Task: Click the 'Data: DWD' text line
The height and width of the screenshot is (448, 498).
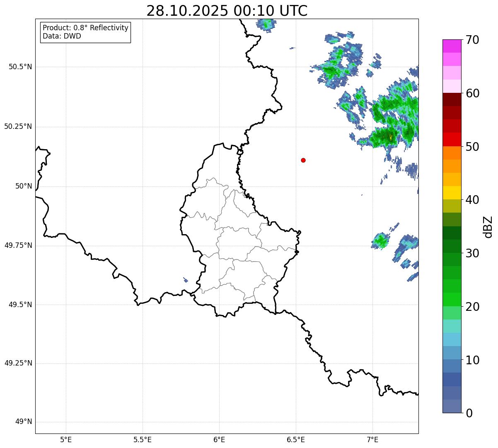Action: [x=62, y=36]
